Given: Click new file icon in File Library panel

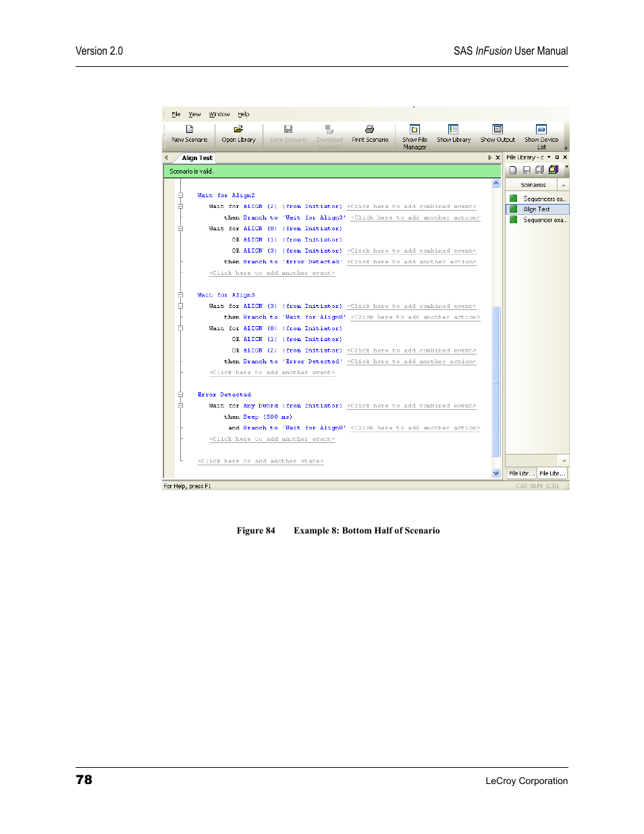Looking at the screenshot, I should point(513,170).
